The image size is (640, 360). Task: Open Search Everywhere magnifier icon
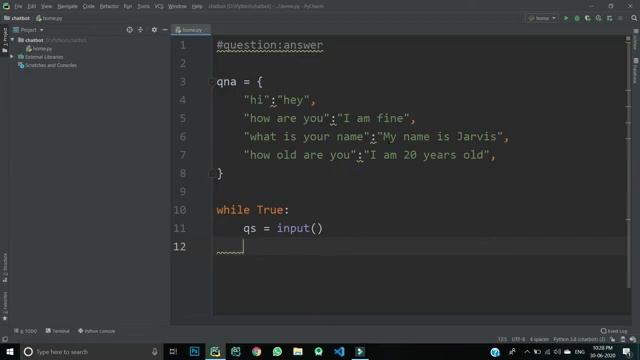click(x=634, y=18)
